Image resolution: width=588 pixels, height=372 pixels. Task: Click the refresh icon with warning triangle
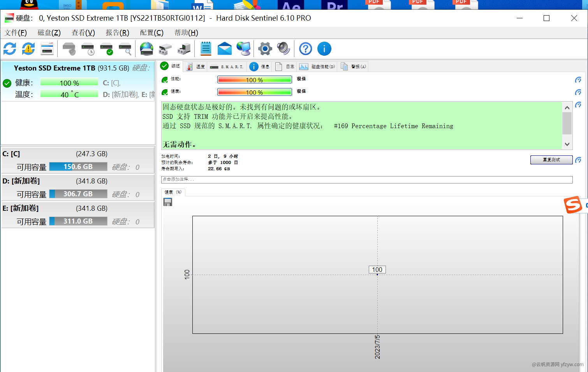tap(28, 49)
